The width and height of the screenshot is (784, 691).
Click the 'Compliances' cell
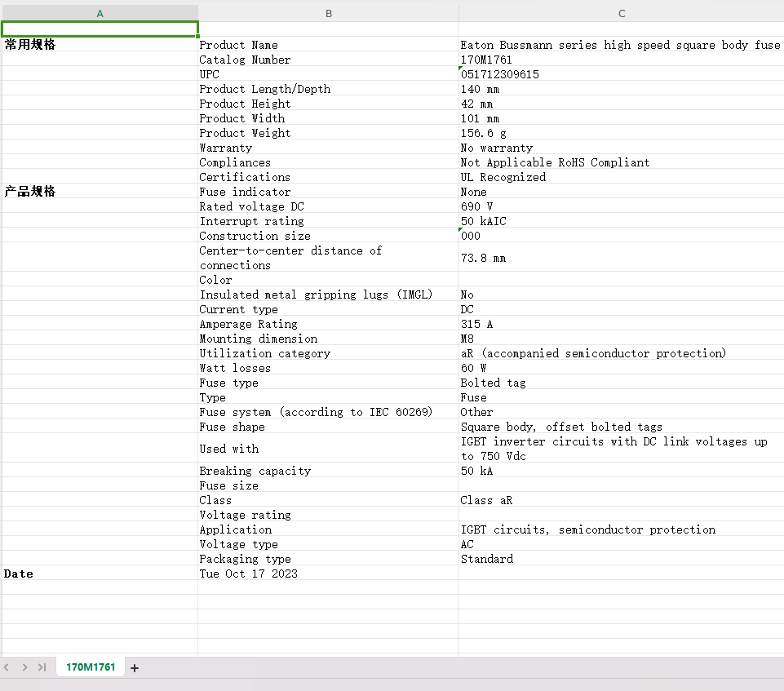click(x=329, y=162)
